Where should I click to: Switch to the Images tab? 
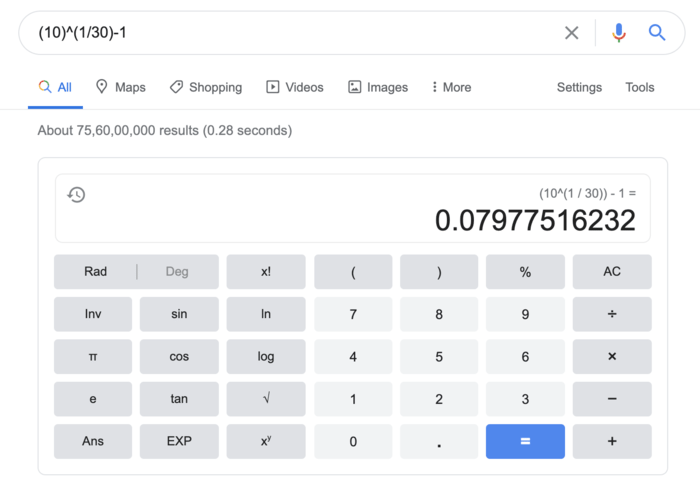pos(378,87)
